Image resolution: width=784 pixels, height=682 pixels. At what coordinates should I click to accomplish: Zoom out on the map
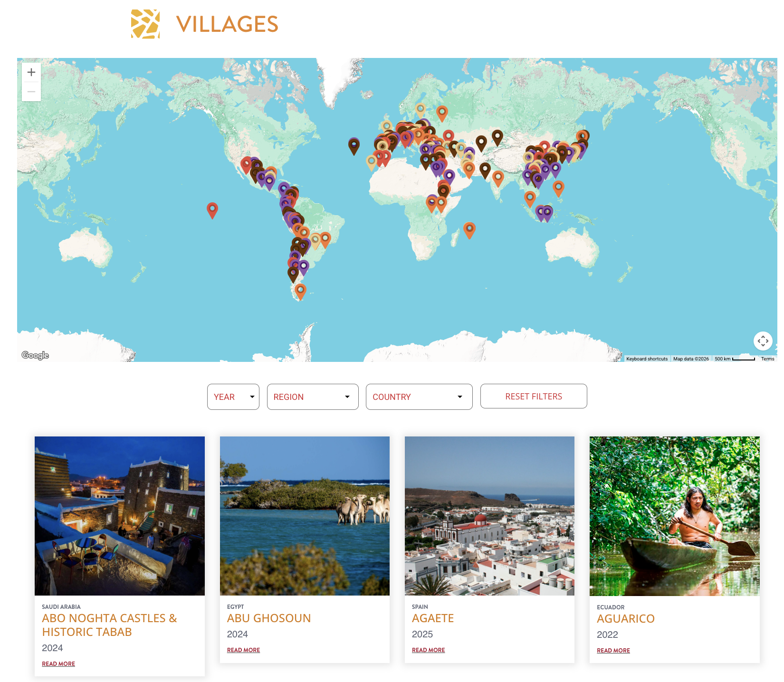coord(31,92)
